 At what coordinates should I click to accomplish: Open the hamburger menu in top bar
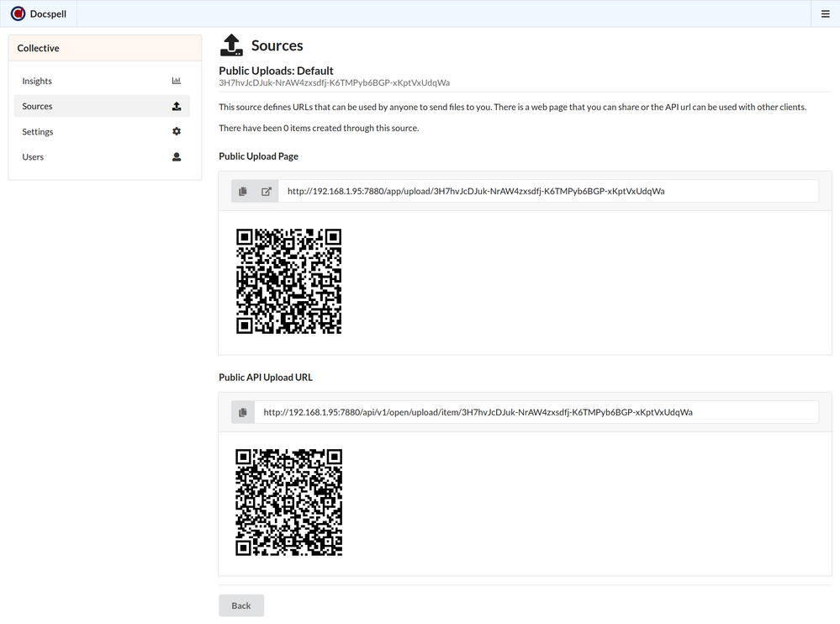tap(825, 13)
